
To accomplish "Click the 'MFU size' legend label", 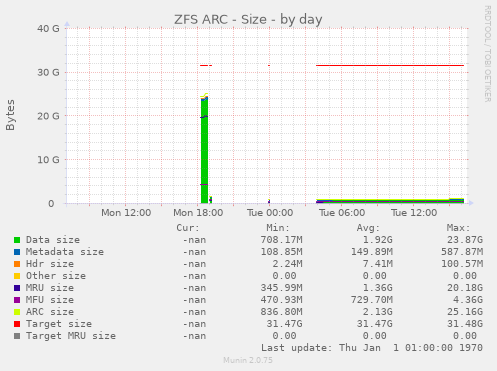I will coord(50,300).
